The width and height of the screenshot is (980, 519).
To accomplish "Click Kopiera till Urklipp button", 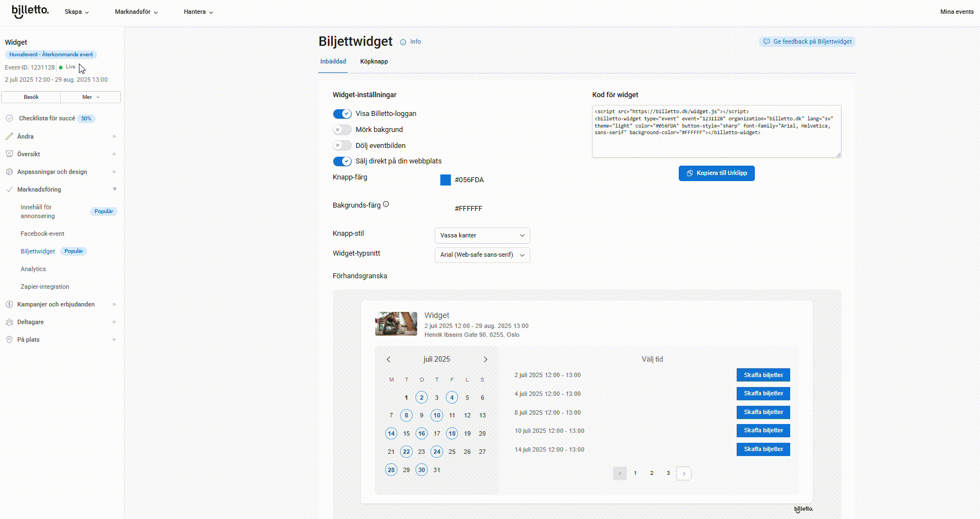I will point(716,173).
